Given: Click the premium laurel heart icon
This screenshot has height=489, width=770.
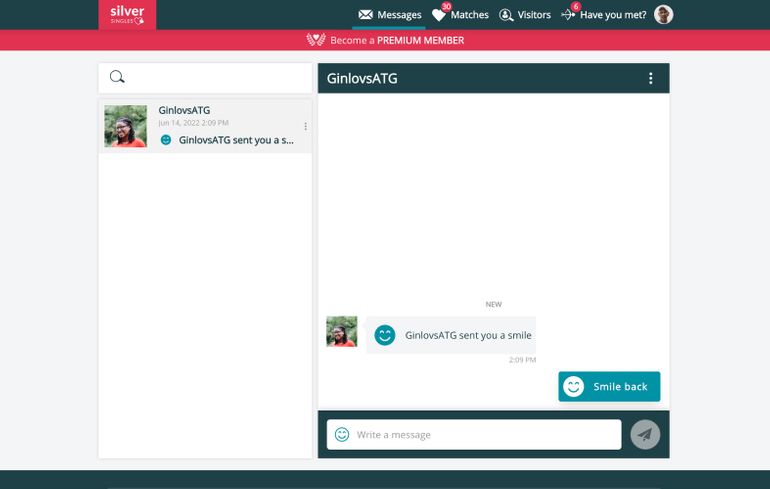Looking at the screenshot, I should click(316, 40).
